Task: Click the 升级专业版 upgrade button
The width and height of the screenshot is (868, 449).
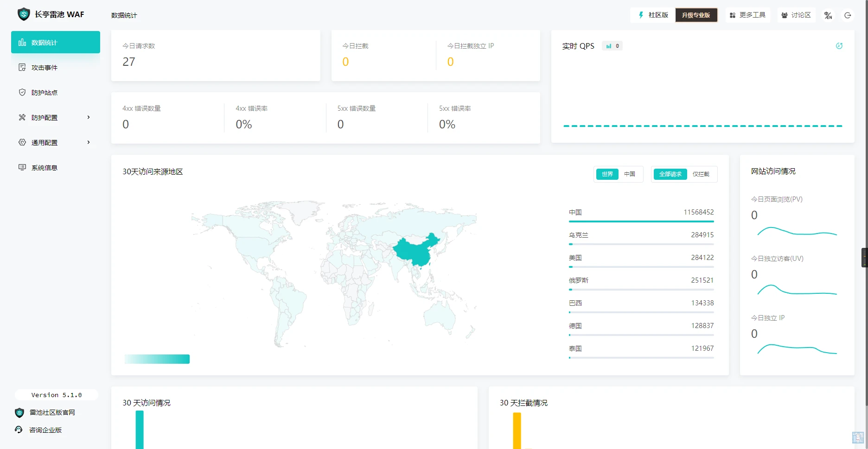Action: point(696,15)
